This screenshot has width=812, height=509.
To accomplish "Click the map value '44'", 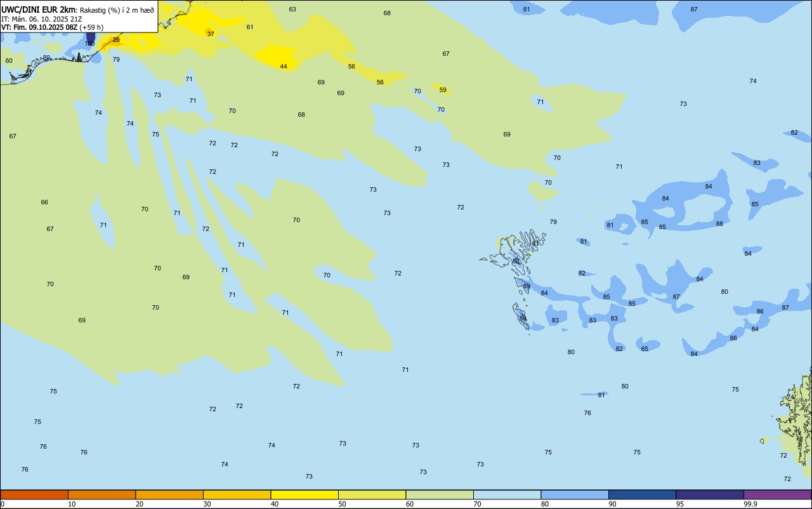I will tap(284, 67).
